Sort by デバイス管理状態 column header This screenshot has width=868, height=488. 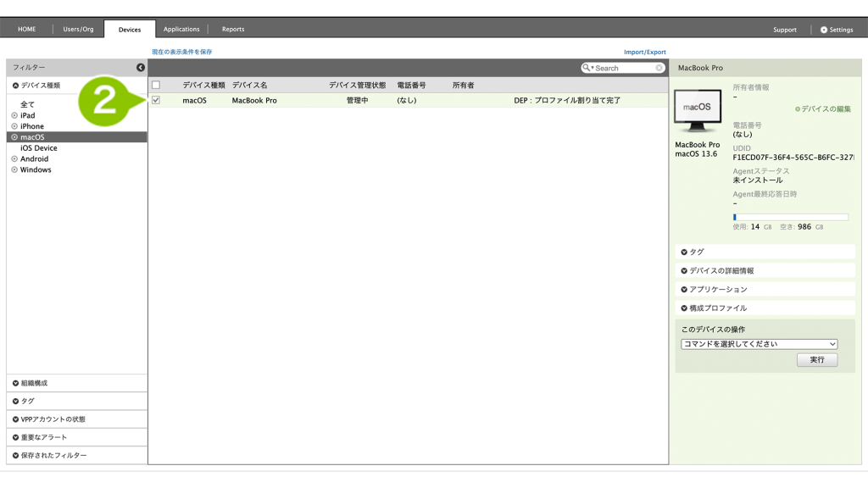357,86
